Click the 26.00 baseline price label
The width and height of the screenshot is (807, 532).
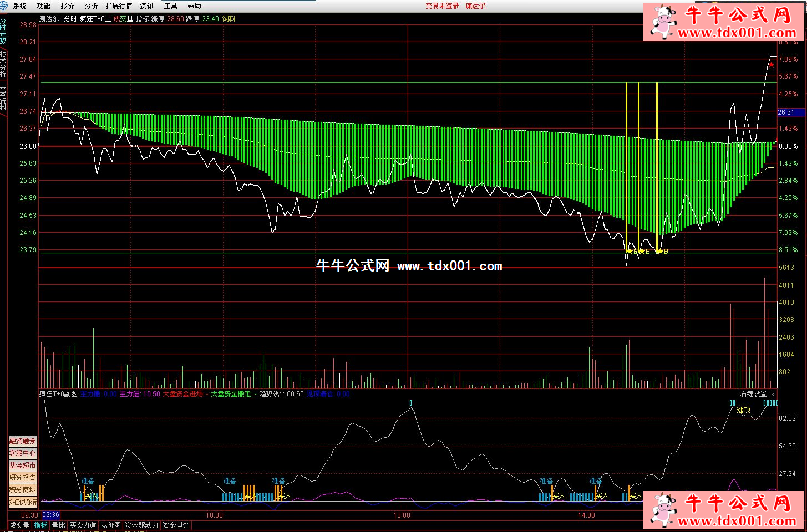click(x=28, y=146)
